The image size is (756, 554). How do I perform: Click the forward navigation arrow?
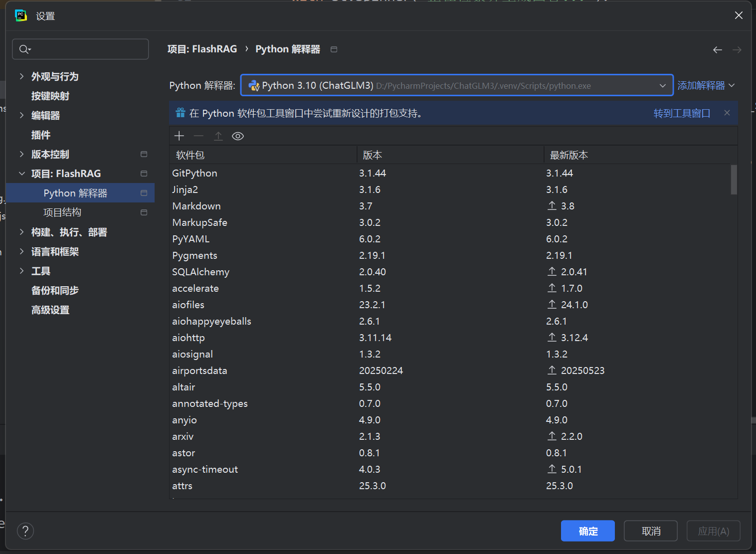point(737,50)
